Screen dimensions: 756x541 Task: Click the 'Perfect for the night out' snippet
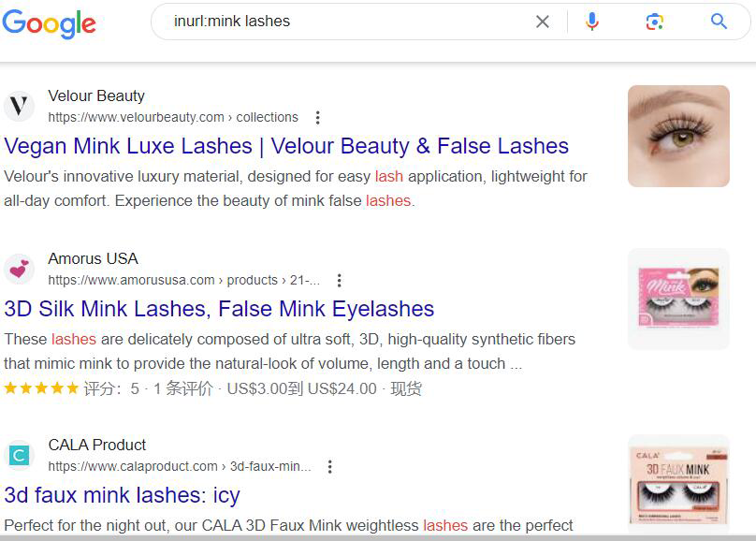pyautogui.click(x=288, y=525)
